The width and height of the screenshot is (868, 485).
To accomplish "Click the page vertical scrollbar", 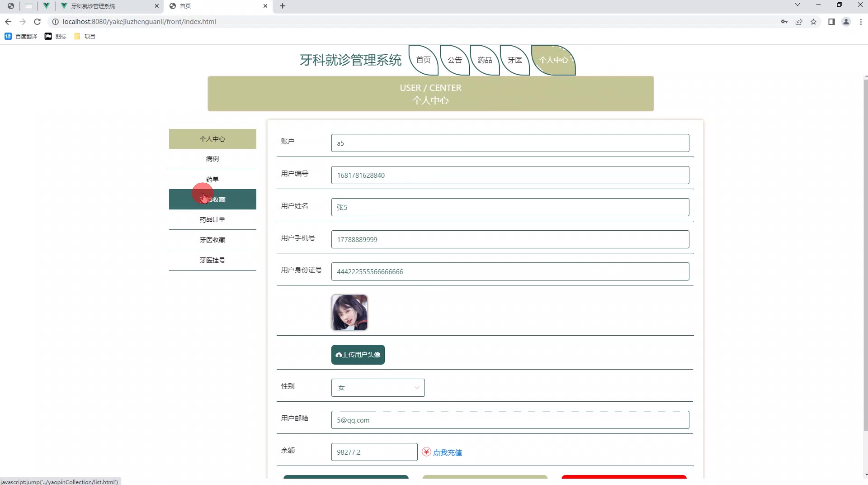I will (865, 256).
